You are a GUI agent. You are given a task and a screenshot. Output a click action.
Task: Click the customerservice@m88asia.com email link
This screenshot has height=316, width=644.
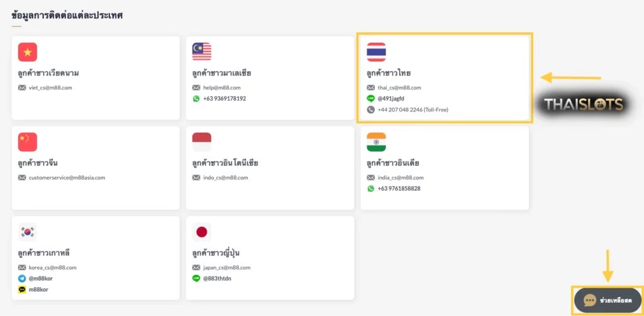pyautogui.click(x=67, y=178)
